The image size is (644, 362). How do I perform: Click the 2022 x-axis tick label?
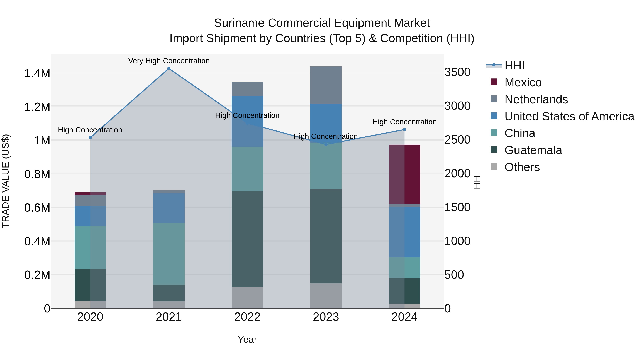247,317
